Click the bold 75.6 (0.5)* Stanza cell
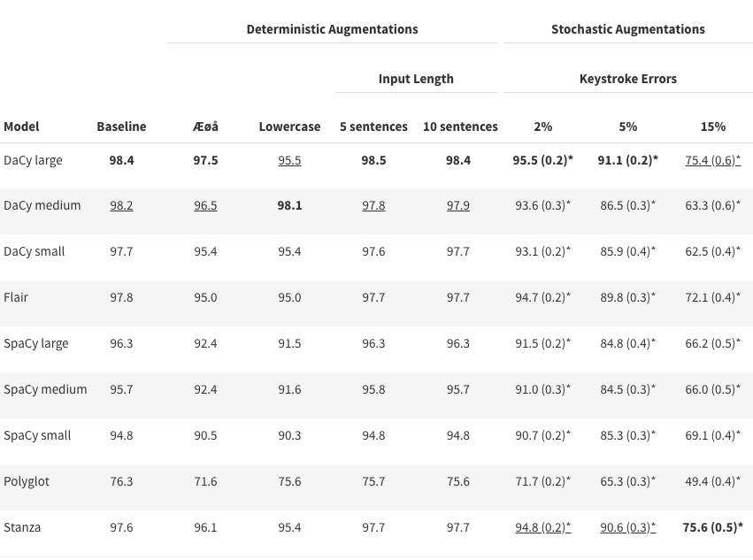 click(713, 527)
